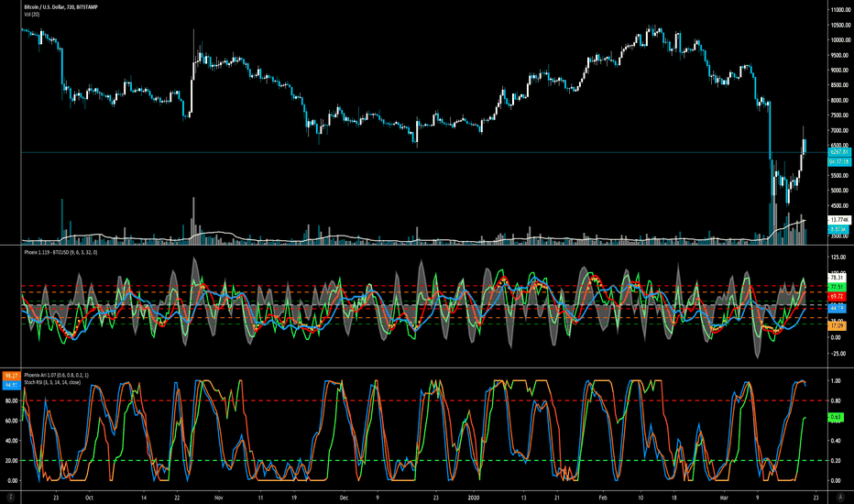This screenshot has height=504, width=854.
Task: Click the blue left-scale label 94.51
Action: tap(11, 385)
